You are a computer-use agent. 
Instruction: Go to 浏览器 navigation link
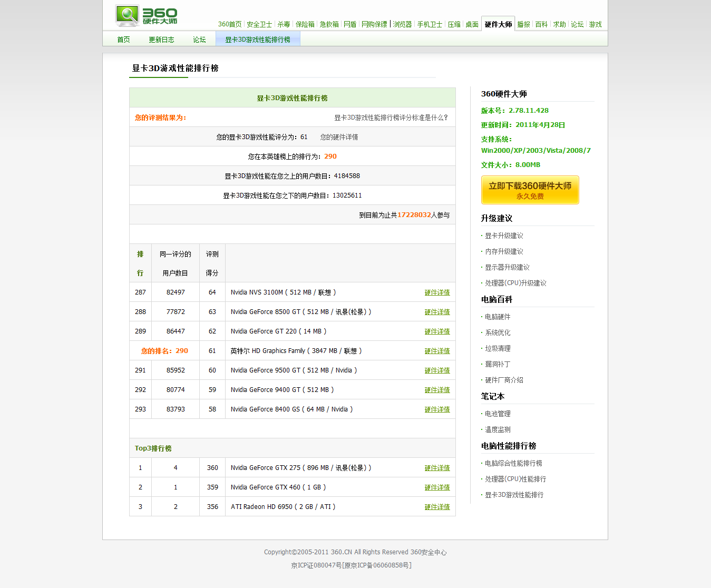402,24
